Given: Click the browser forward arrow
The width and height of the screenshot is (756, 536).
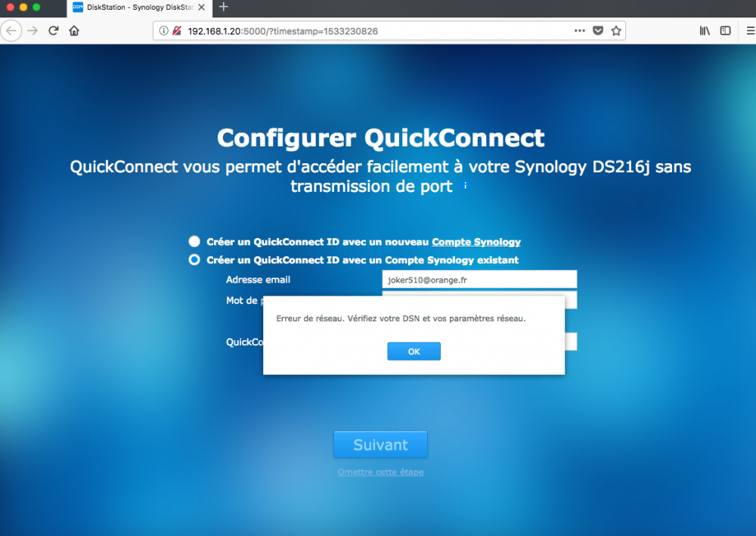Looking at the screenshot, I should tap(33, 31).
